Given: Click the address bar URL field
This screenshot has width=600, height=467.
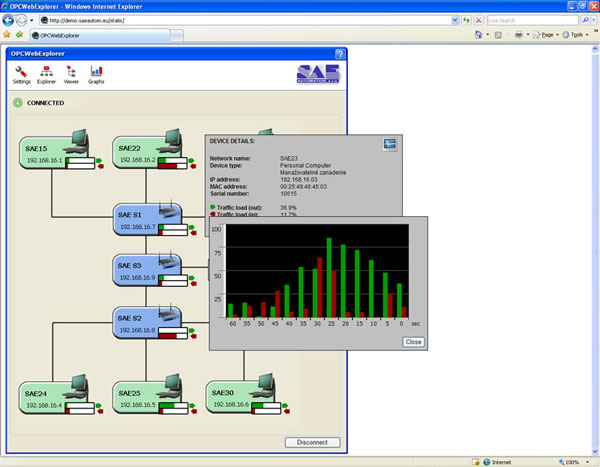Looking at the screenshot, I should pos(245,20).
